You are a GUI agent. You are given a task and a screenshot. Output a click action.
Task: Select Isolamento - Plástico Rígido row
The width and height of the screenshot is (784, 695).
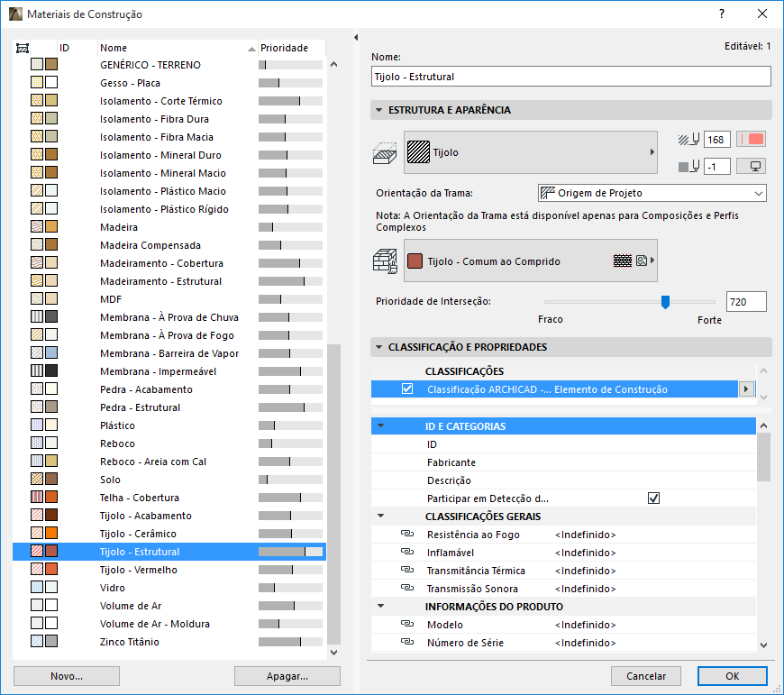point(169,209)
